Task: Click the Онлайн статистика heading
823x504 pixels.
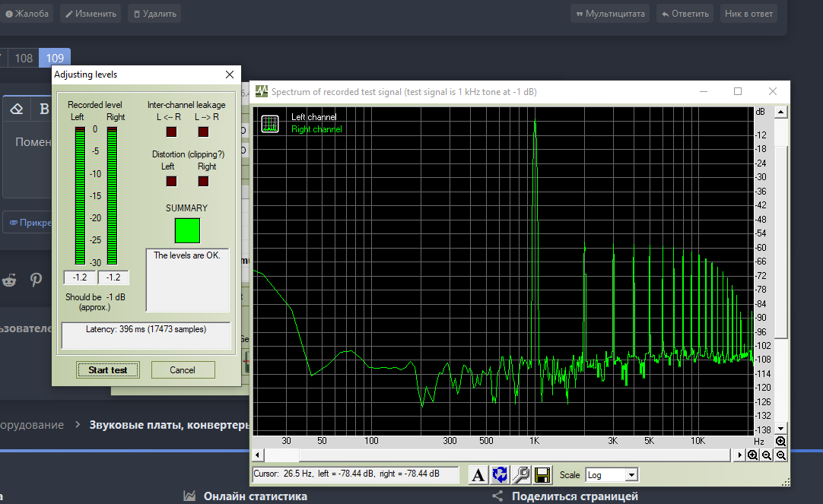Action: (255, 496)
